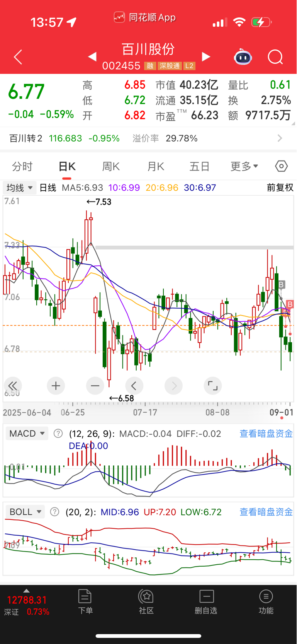Tap 百川股份 stock title
Image resolution: width=297 pixels, height=644 pixels.
coord(148,49)
